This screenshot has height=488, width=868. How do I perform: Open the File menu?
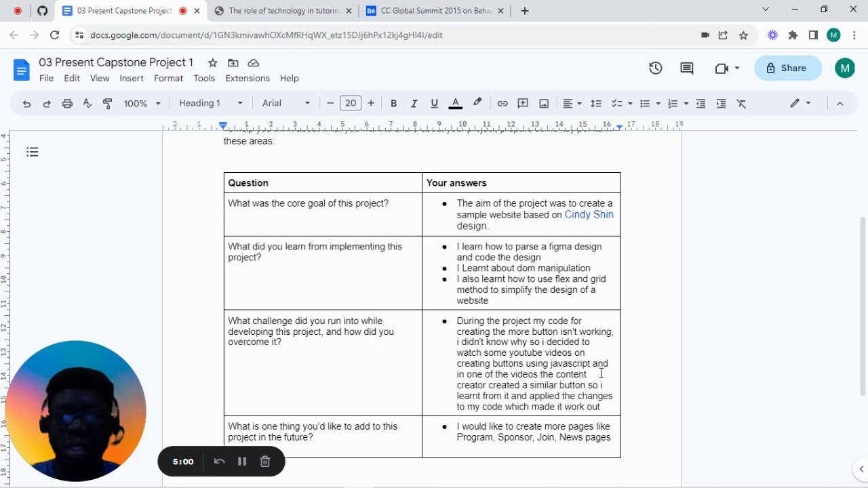pos(46,79)
